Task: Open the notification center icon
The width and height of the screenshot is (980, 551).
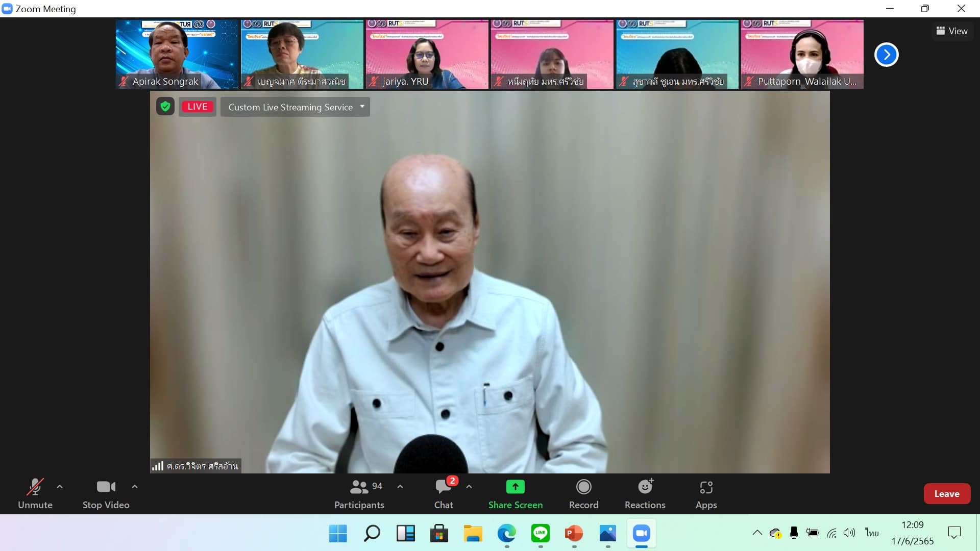Action: [x=954, y=533]
